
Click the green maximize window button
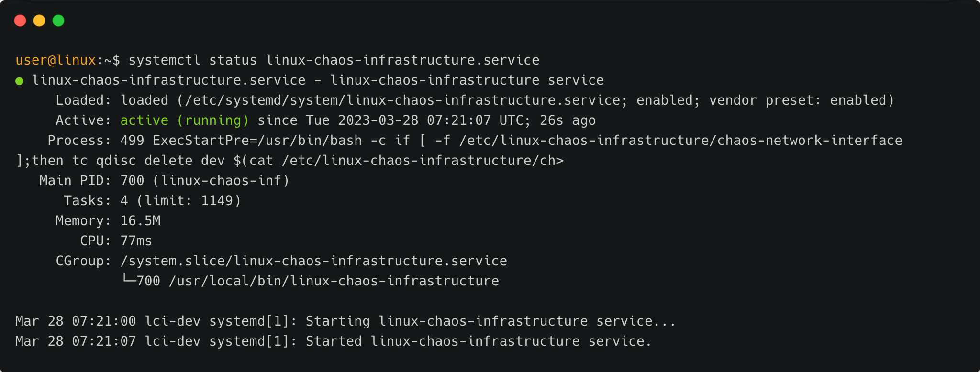point(58,21)
